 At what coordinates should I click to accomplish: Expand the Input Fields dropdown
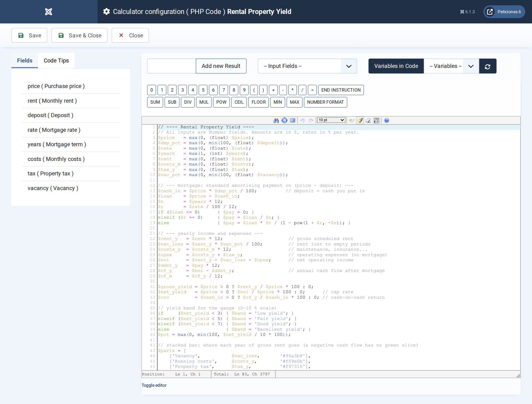307,66
